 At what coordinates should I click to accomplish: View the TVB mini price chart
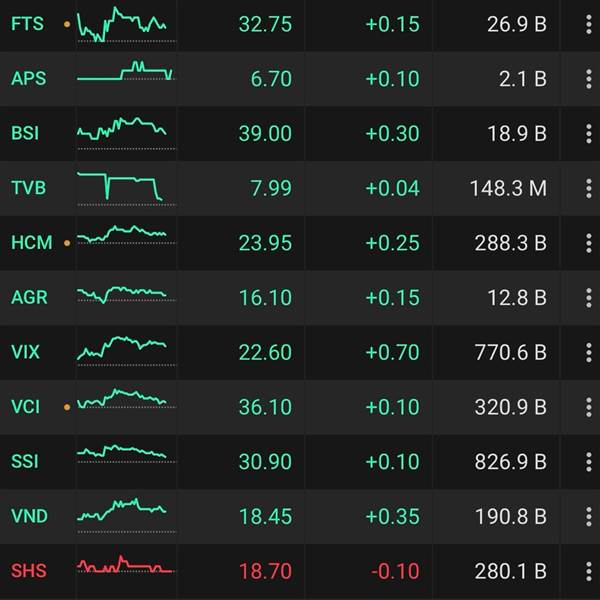click(x=125, y=187)
